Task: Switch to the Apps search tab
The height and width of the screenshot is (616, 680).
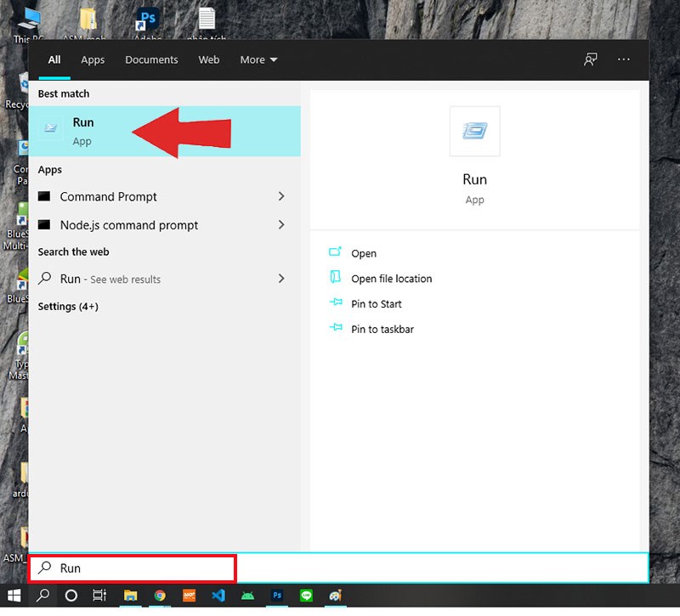Action: click(93, 59)
